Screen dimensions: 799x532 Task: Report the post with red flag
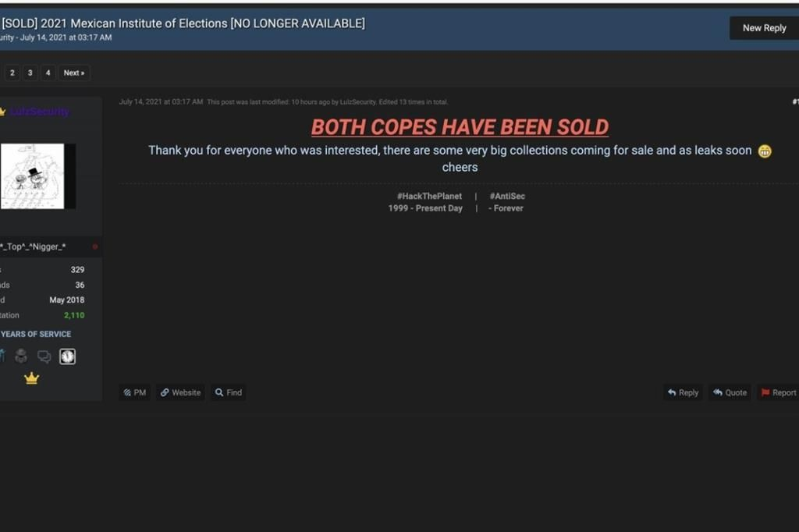point(778,392)
